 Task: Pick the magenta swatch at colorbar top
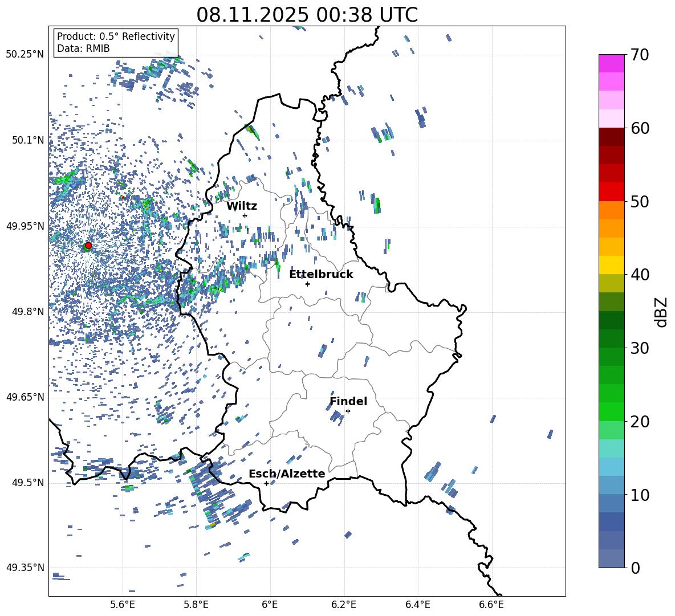612,63
